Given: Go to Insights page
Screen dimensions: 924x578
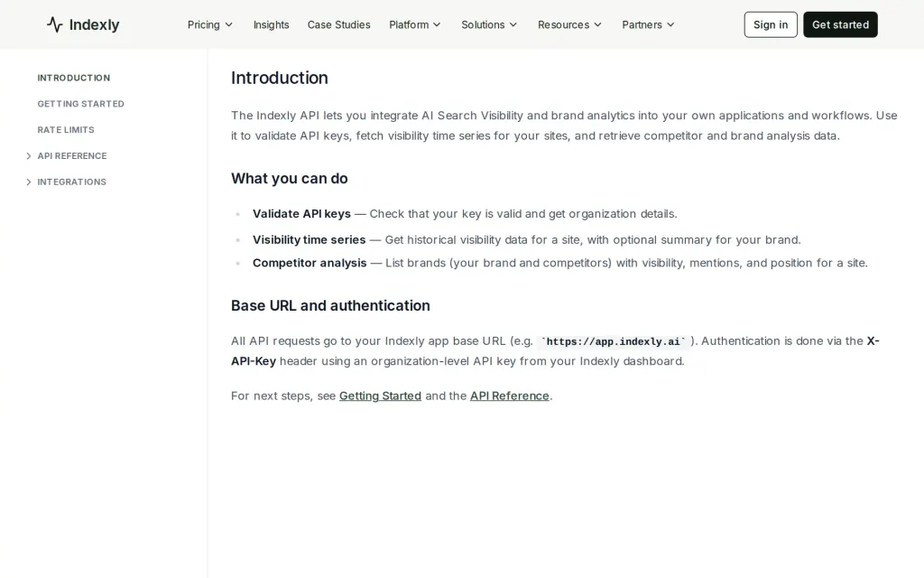Looking at the screenshot, I should tap(271, 24).
